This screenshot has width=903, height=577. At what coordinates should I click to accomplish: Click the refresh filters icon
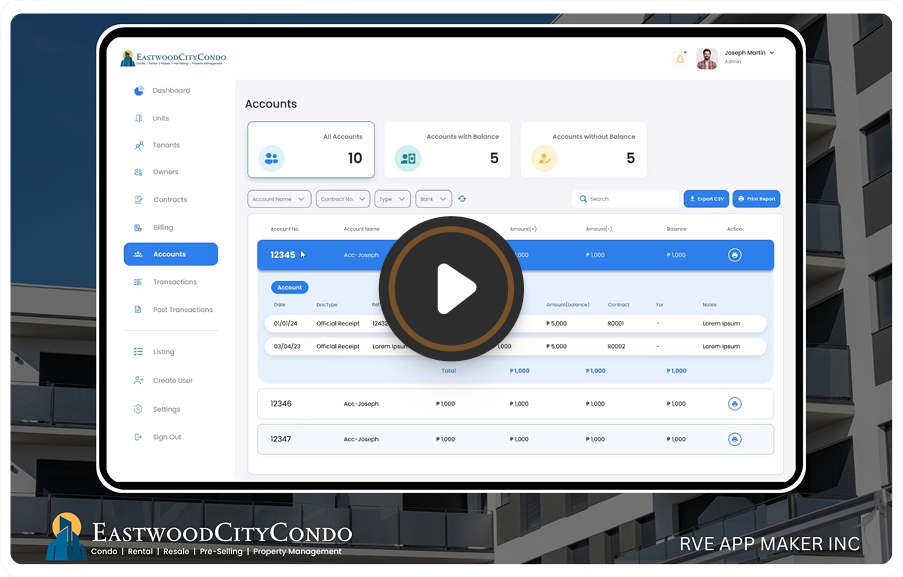point(462,199)
